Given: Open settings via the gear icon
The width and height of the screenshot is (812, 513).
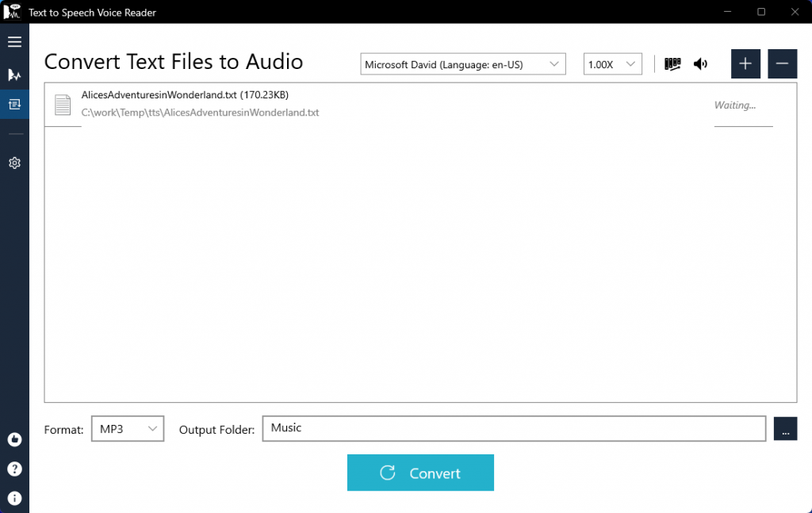Looking at the screenshot, I should pos(14,163).
